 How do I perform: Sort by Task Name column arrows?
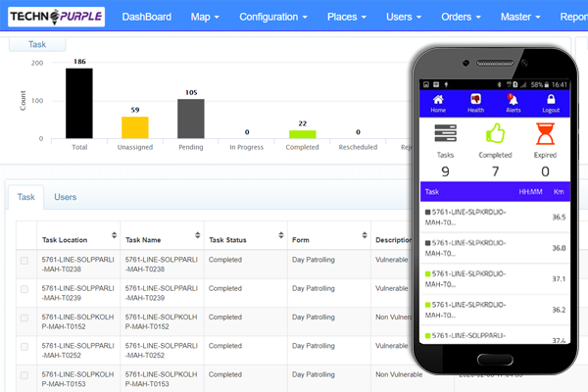coord(198,235)
